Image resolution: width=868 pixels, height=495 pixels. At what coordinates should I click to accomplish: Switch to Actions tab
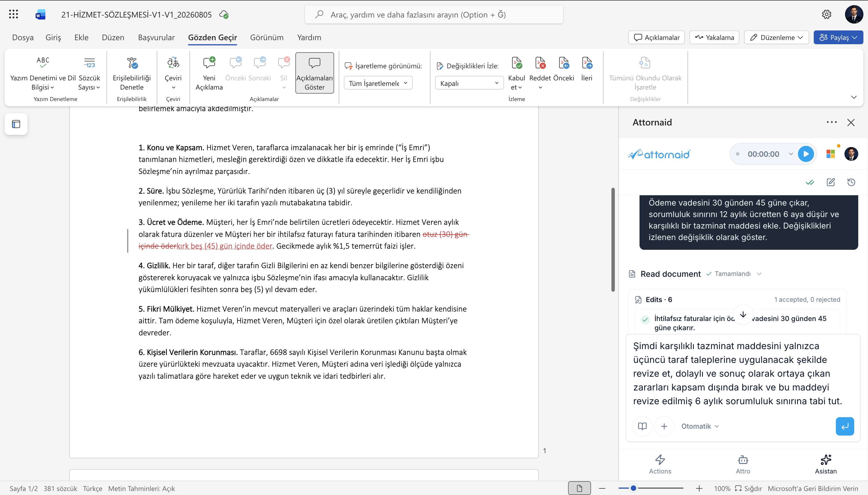click(660, 464)
